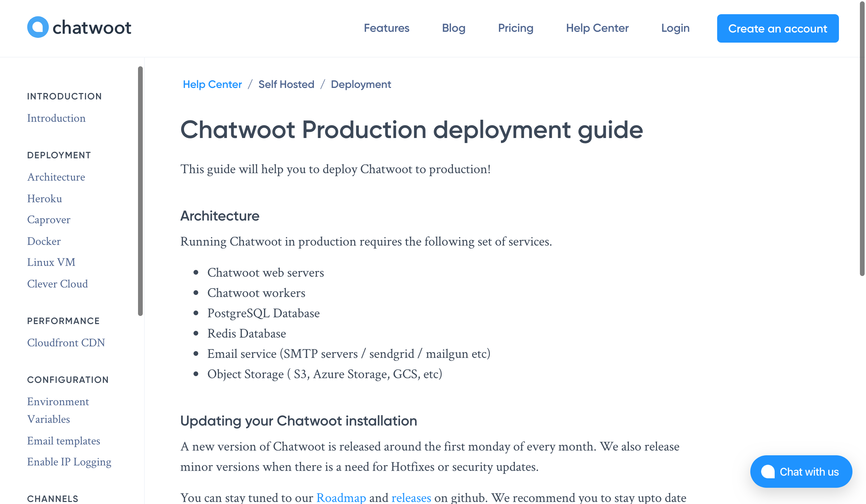The width and height of the screenshot is (866, 504).
Task: Click the CHANNELS sidebar section header
Action: tap(52, 499)
